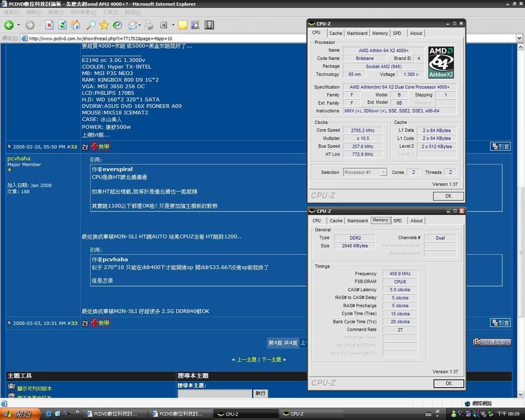Quote post #33 with its 引言 button
The width and height of the screenshot is (525, 420).
tap(500, 323)
